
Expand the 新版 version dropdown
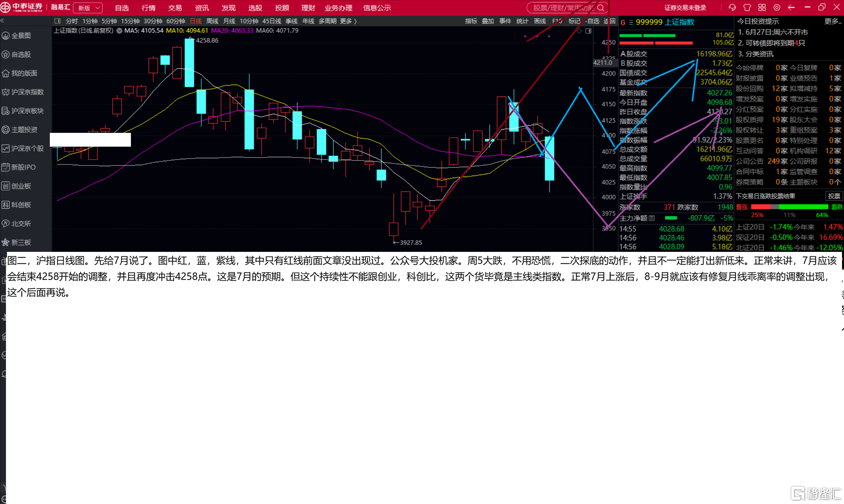(x=88, y=8)
